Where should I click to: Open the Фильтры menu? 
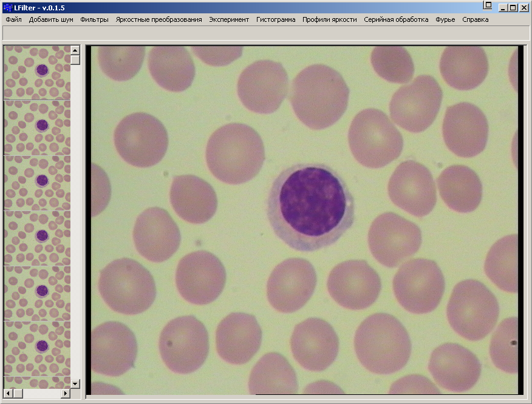click(x=94, y=19)
